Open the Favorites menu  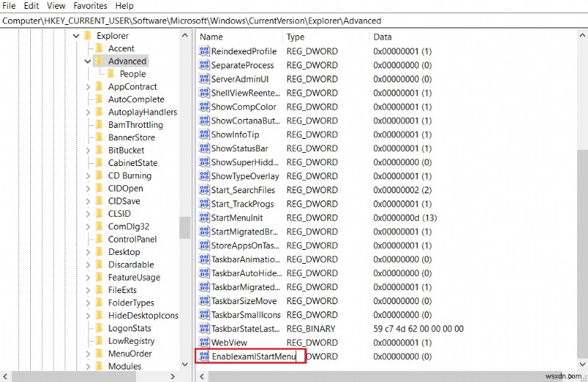coord(90,6)
